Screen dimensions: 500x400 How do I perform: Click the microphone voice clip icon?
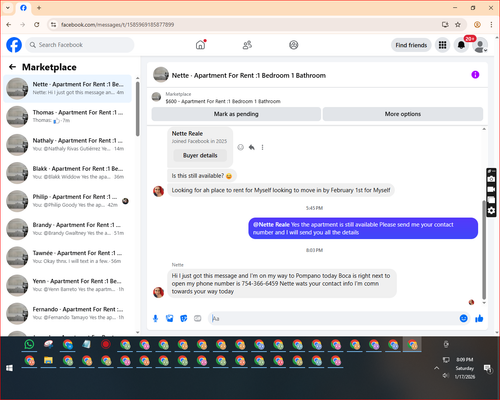(155, 318)
